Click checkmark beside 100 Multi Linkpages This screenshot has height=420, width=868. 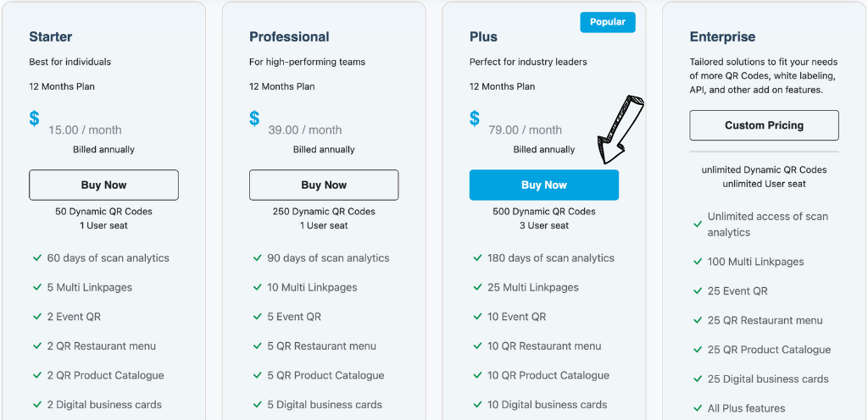[x=698, y=262]
